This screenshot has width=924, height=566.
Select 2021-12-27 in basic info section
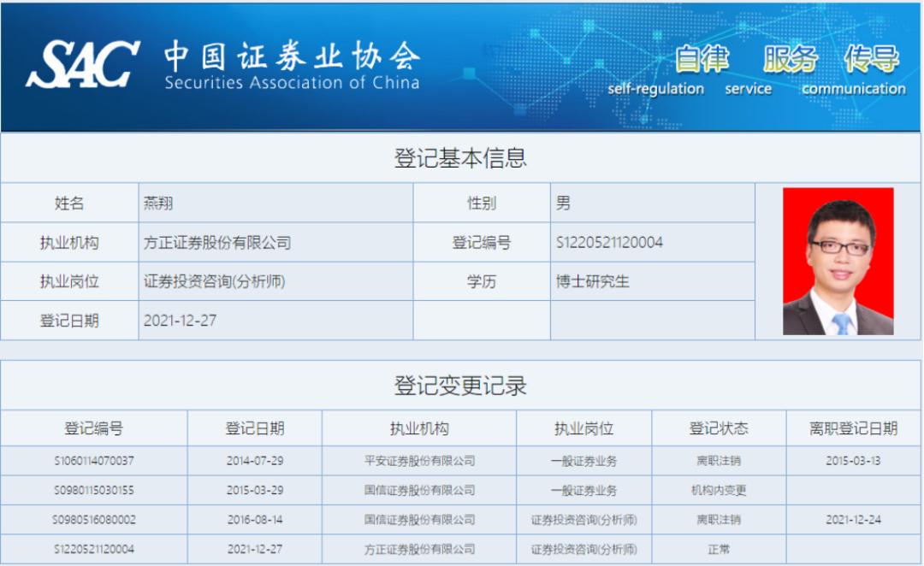coord(180,321)
